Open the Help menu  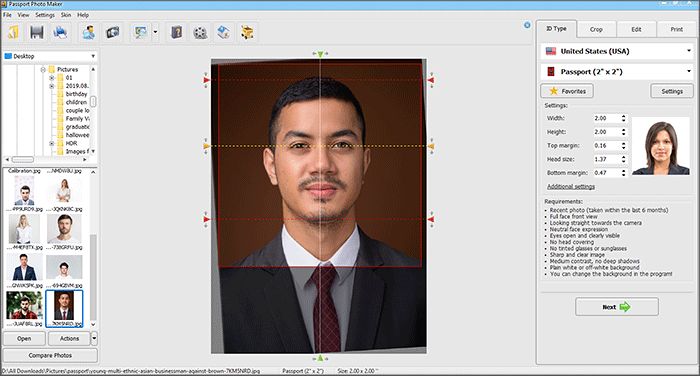[83, 15]
